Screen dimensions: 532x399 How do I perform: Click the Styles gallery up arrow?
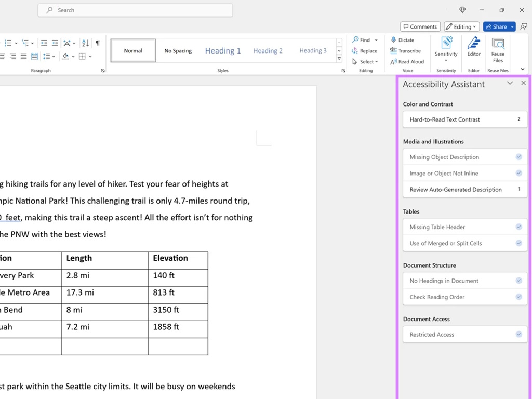[x=339, y=43]
